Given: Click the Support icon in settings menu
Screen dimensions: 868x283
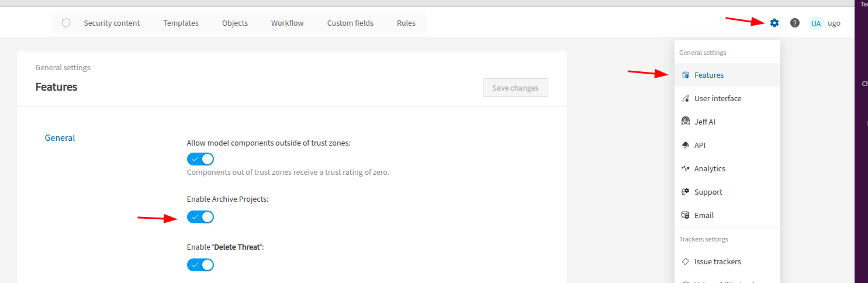Looking at the screenshot, I should 686,192.
